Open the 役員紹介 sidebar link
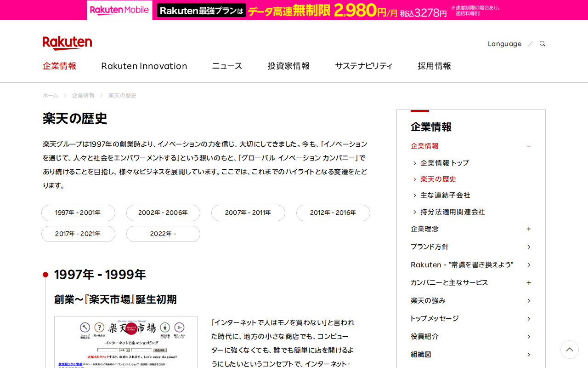This screenshot has height=368, width=588. (x=424, y=336)
